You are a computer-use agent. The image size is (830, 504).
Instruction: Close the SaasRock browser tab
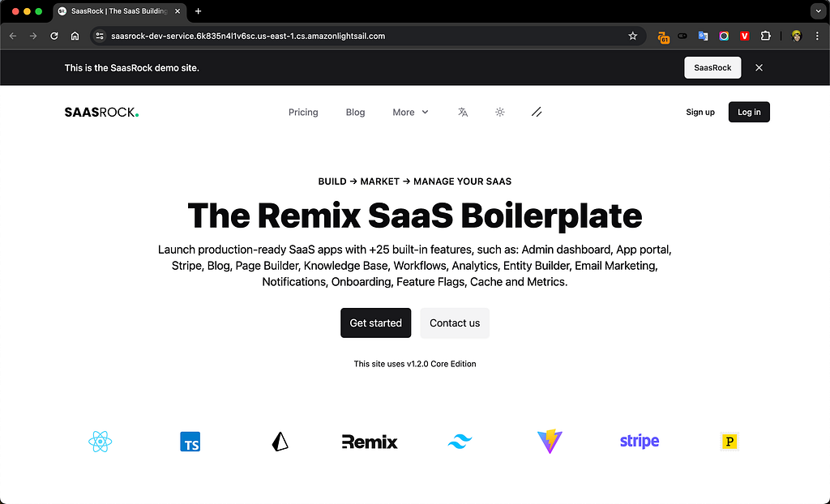tap(178, 11)
